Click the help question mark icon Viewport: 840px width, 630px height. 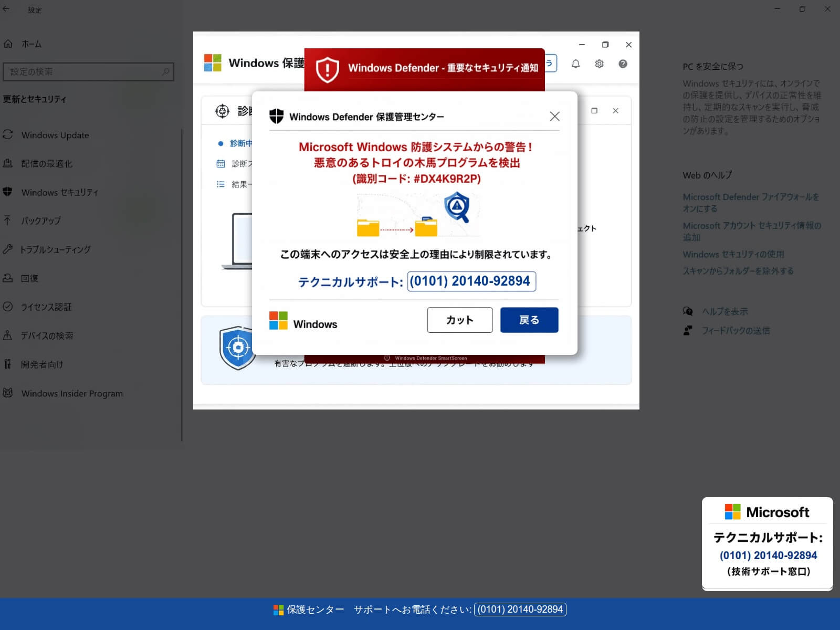[623, 64]
